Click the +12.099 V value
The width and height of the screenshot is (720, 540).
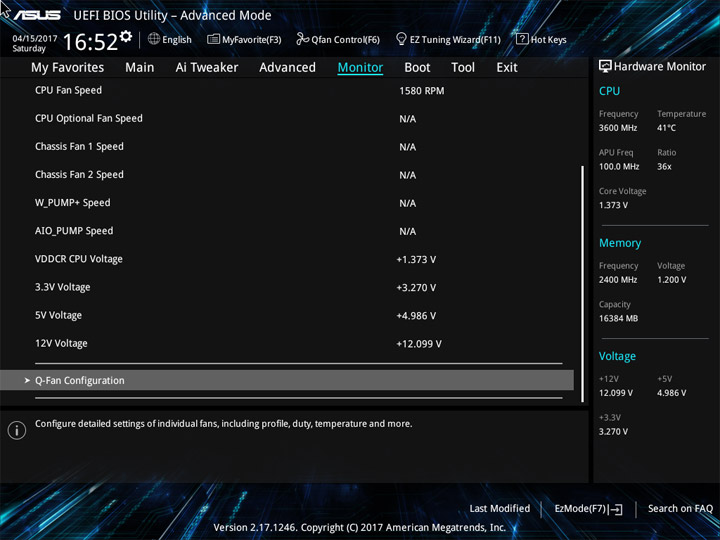coord(419,344)
